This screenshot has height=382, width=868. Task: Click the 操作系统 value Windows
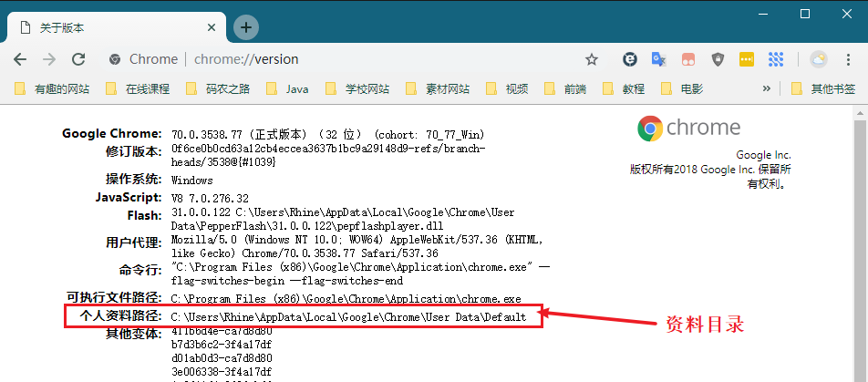pos(192,181)
